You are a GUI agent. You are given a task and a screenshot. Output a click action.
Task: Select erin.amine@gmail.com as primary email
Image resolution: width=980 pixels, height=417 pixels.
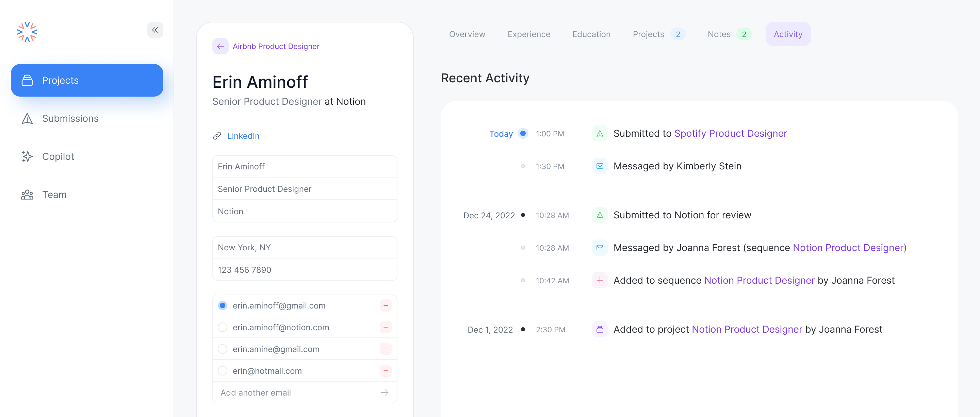coord(223,349)
